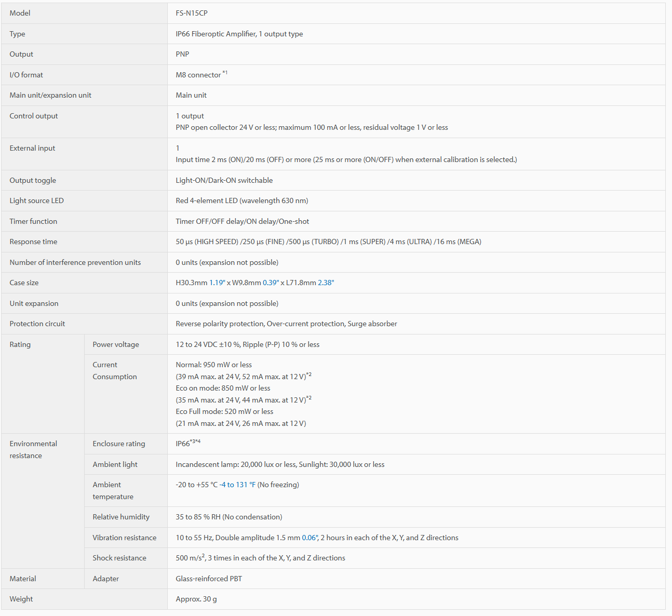Click the Light source LED row label
This screenshot has height=616, width=672.
(x=36, y=200)
